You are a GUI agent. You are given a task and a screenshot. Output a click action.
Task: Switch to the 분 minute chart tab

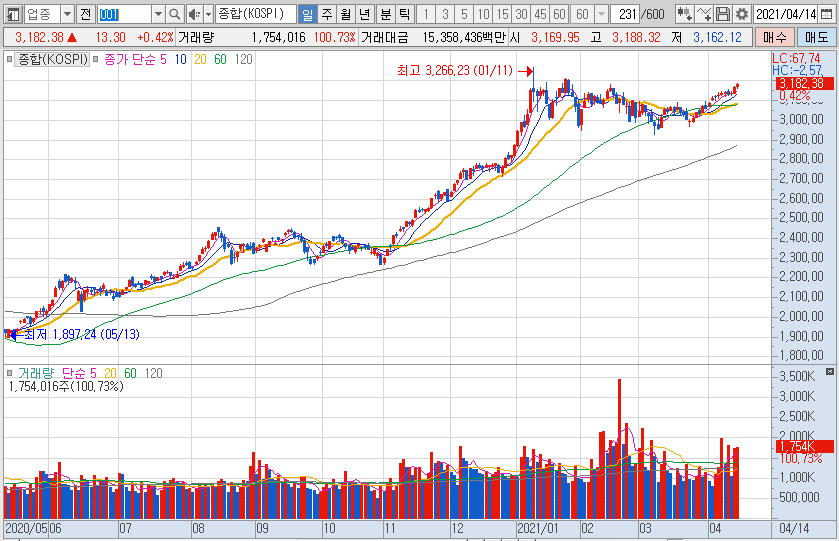[385, 14]
